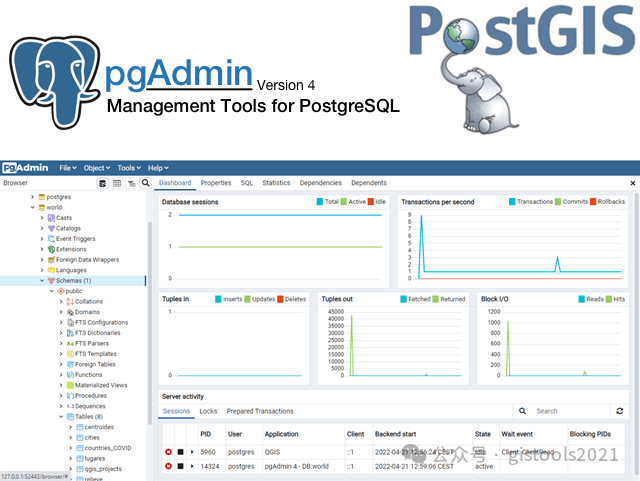This screenshot has width=640, height=481.
Task: Sort sessions by PID column header
Action: (x=206, y=434)
